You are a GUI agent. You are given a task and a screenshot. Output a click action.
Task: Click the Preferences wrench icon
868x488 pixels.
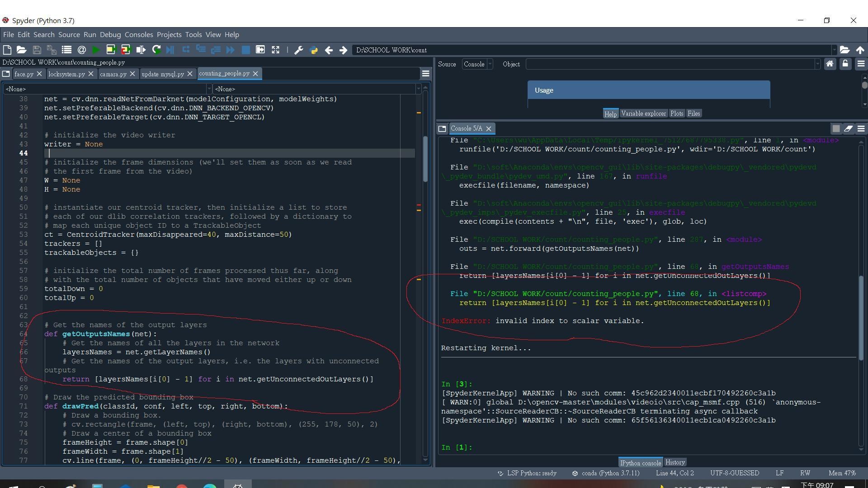[298, 50]
